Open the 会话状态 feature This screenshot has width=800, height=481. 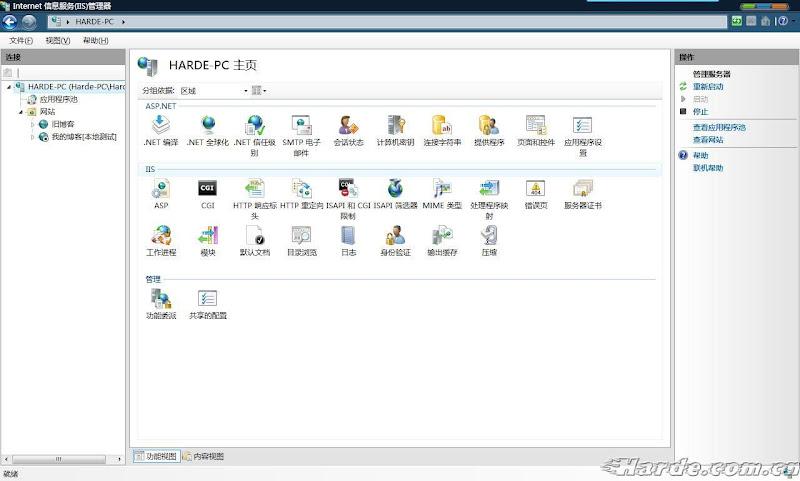point(348,131)
